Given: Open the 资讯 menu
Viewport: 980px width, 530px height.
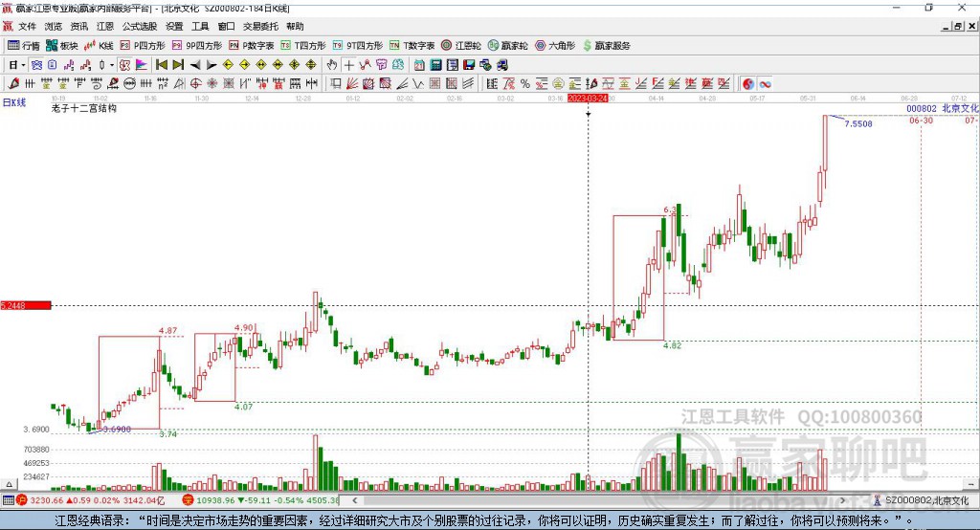Looking at the screenshot, I should [x=78, y=26].
